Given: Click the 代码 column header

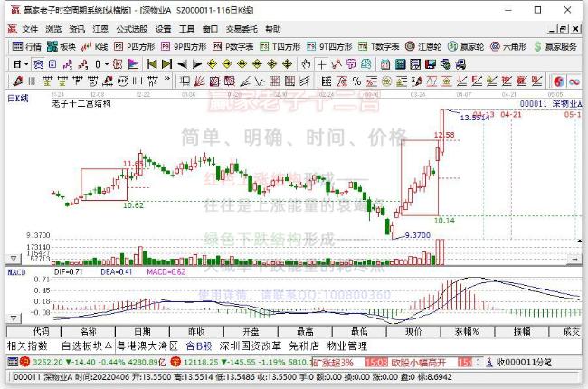Looking at the screenshot, I should pos(42,332).
